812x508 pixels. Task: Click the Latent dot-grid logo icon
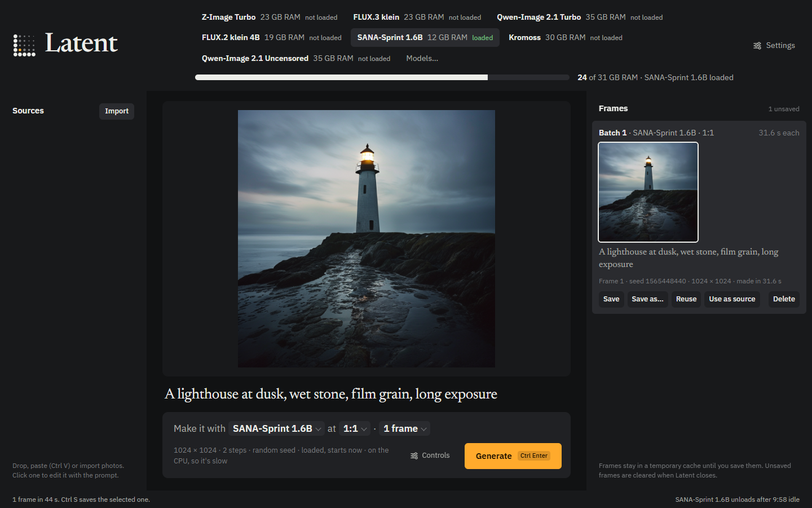pos(24,45)
